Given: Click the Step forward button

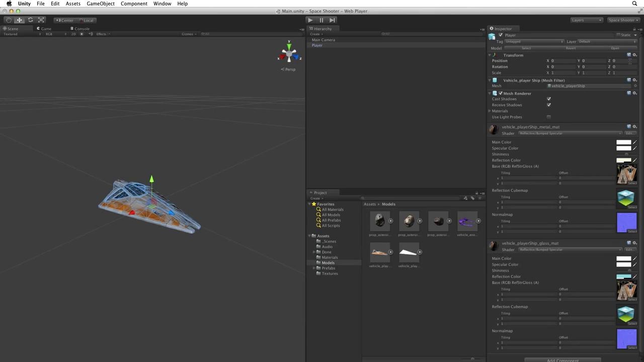Looking at the screenshot, I should coord(332,20).
